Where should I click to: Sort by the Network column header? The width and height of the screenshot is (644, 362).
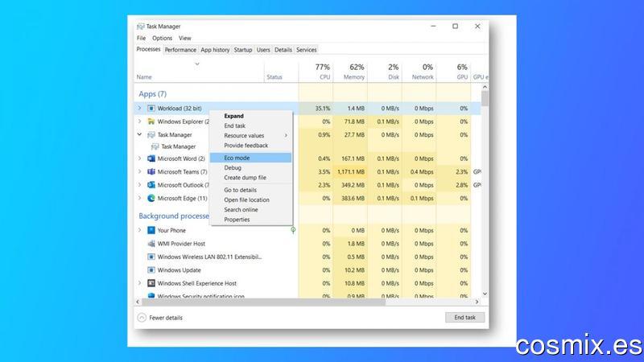[x=419, y=72]
